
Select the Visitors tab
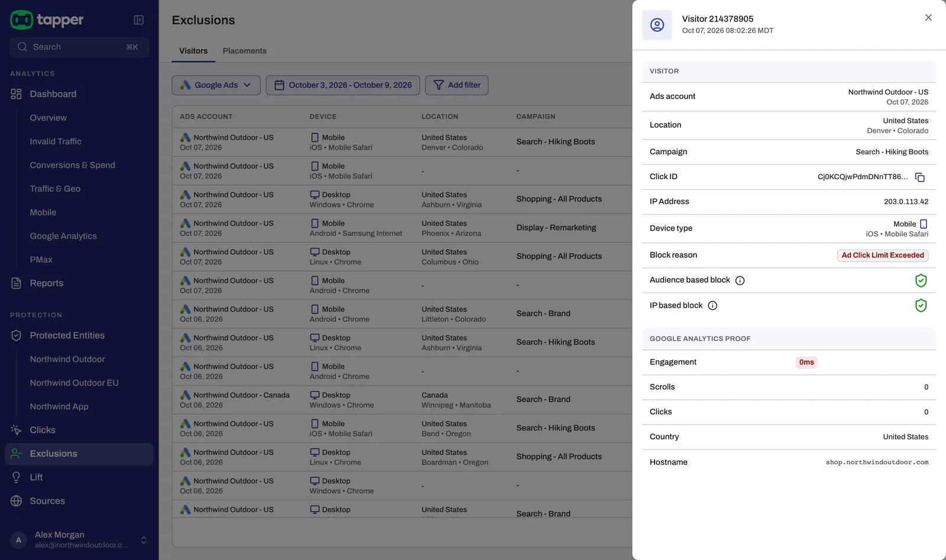(x=193, y=51)
